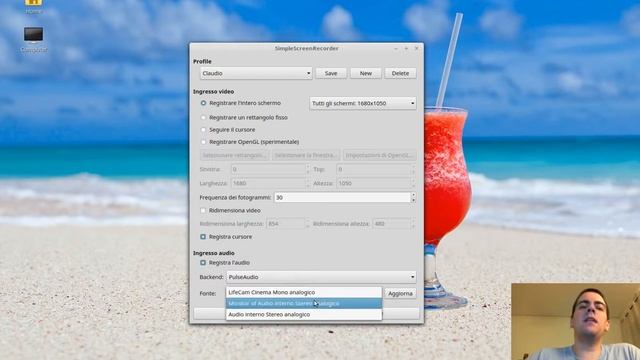
Task: Save the current profile
Action: 331,73
